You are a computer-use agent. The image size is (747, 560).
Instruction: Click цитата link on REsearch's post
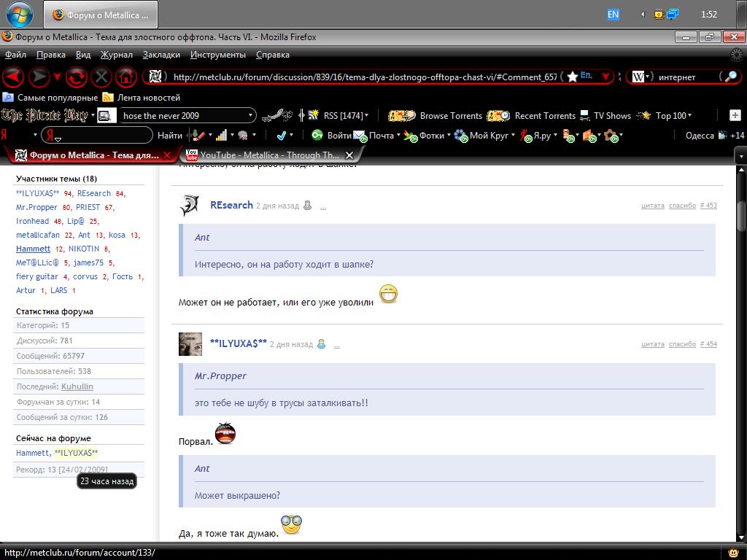click(652, 206)
